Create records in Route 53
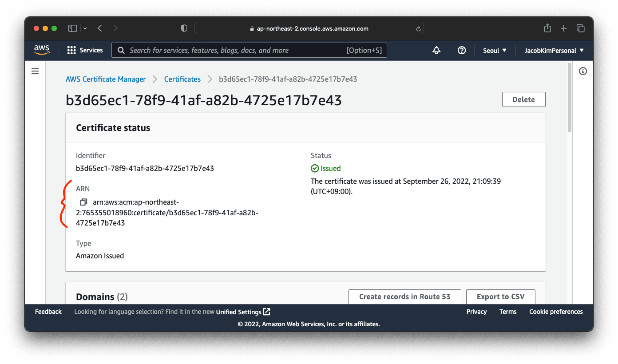 click(x=404, y=297)
